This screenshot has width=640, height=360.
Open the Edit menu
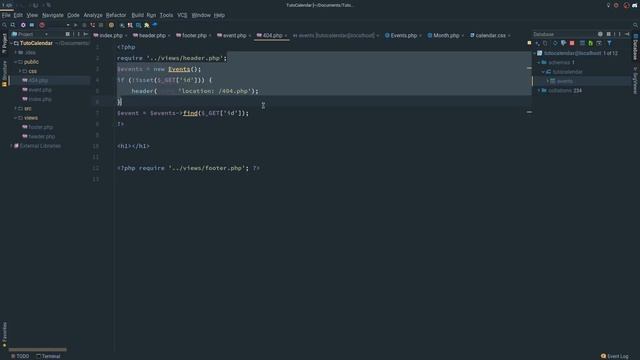tap(18, 15)
